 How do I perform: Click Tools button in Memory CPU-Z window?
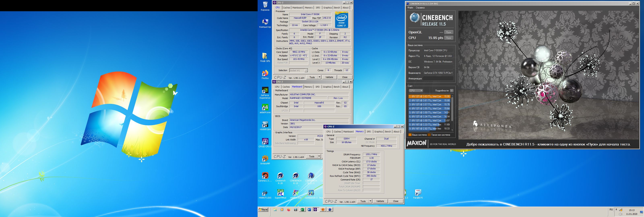point(363,201)
